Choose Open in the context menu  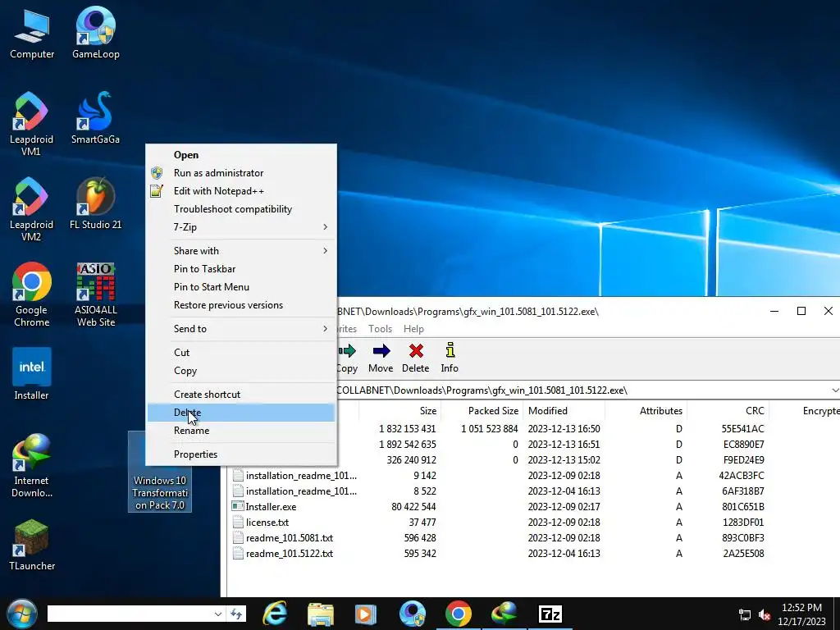pyautogui.click(x=241, y=155)
